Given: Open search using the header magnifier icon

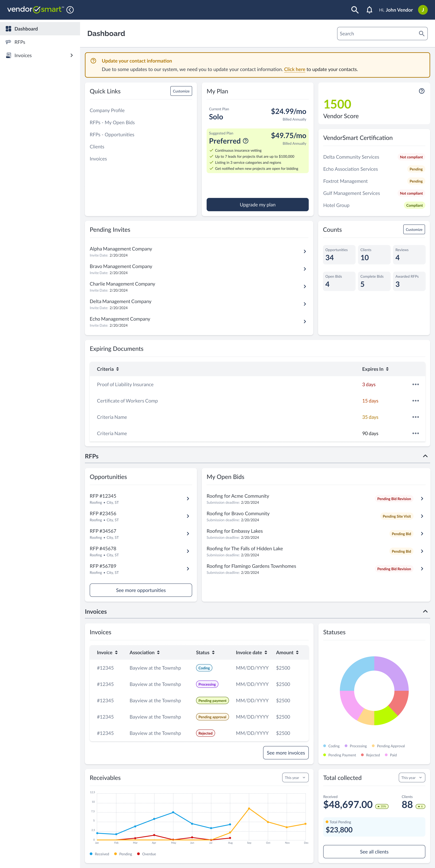Looking at the screenshot, I should point(354,10).
